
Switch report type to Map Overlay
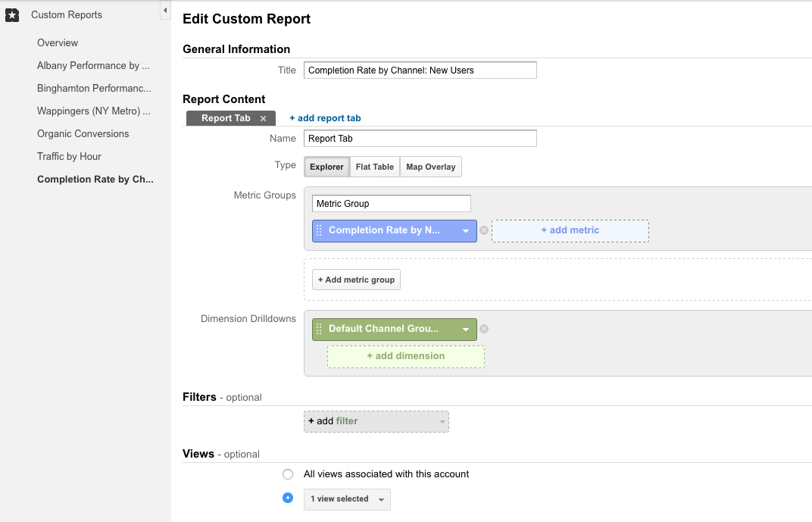[x=430, y=167]
